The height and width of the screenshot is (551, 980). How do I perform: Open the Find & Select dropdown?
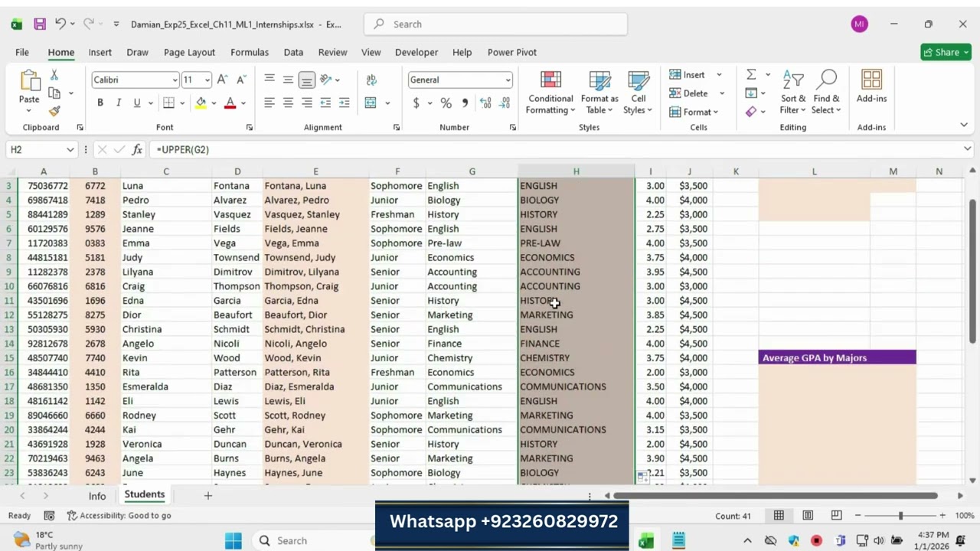[827, 93]
